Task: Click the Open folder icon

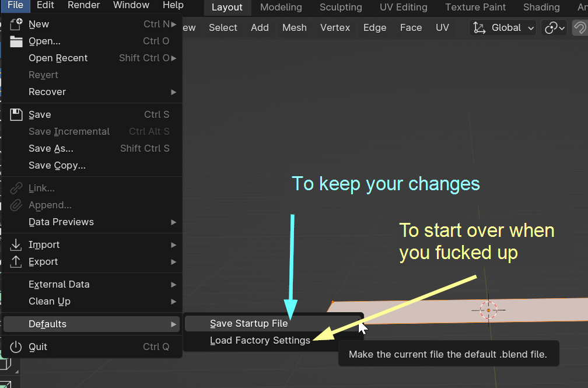Action: (x=16, y=41)
